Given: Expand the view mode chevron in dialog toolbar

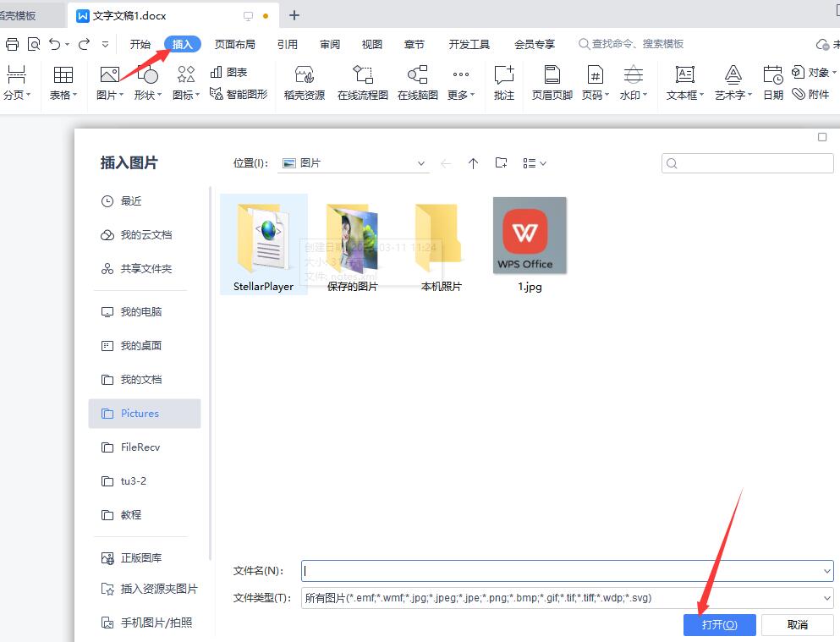Looking at the screenshot, I should pyautogui.click(x=541, y=162).
